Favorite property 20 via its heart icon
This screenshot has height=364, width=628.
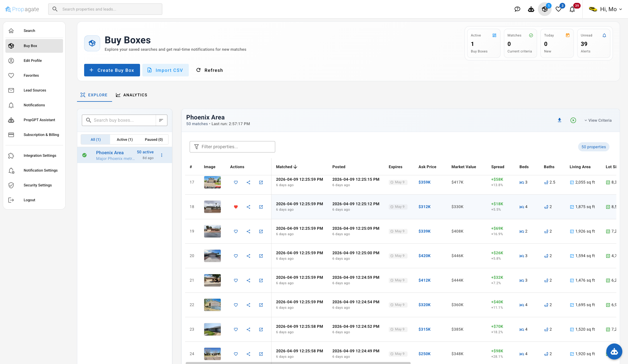[236, 256]
